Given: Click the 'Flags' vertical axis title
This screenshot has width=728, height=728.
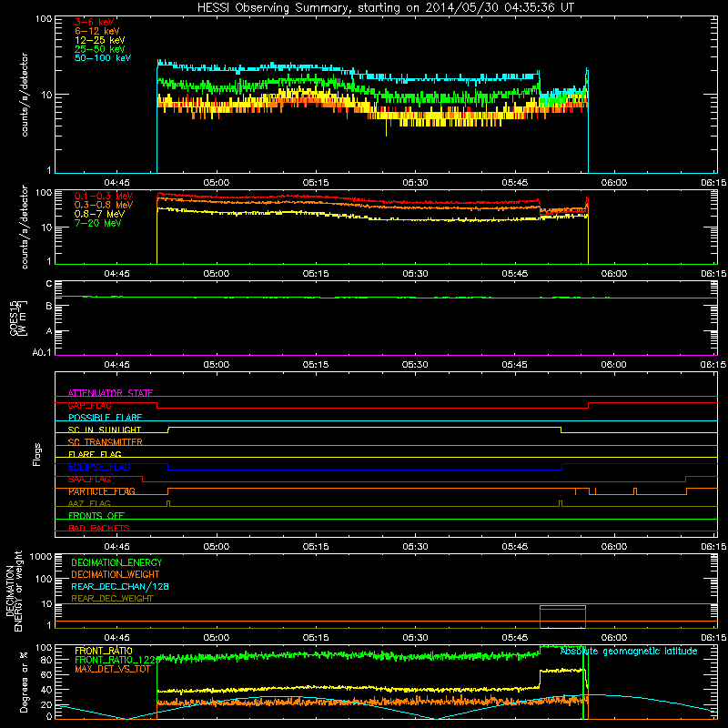Looking at the screenshot, I should pyautogui.click(x=37, y=454).
